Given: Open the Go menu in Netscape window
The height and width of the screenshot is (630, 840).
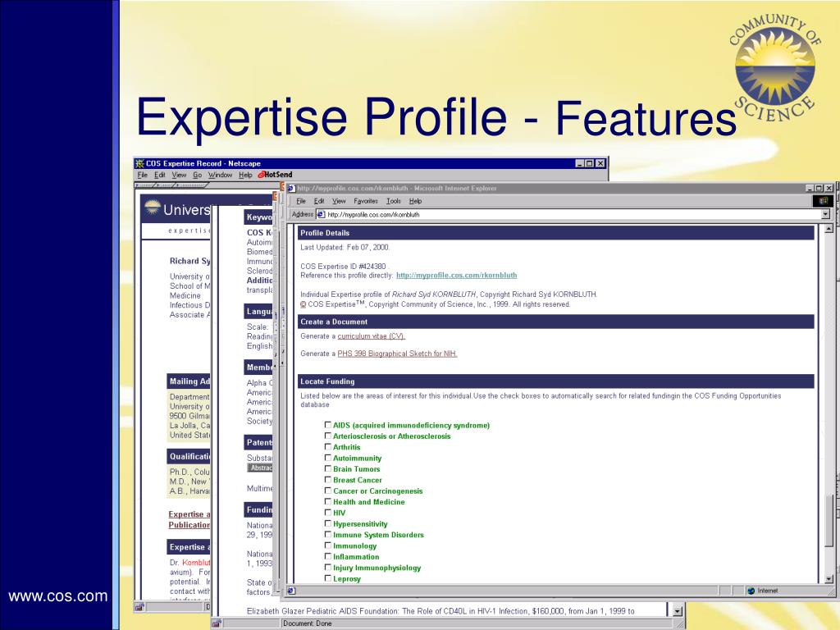Looking at the screenshot, I should click(x=197, y=176).
